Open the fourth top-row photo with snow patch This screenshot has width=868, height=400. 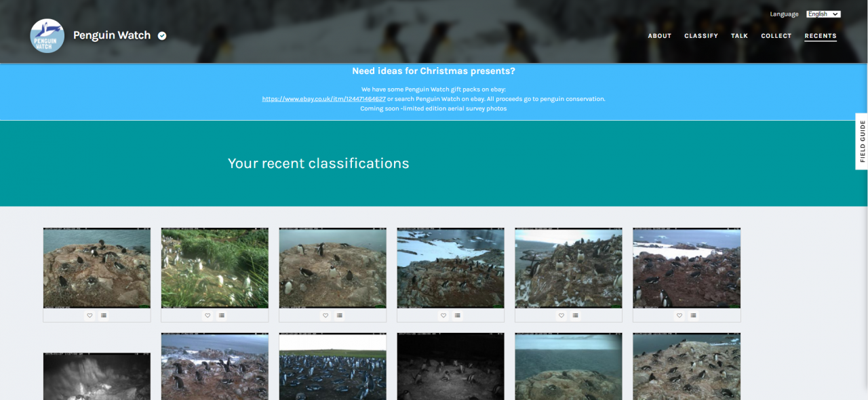tap(451, 268)
